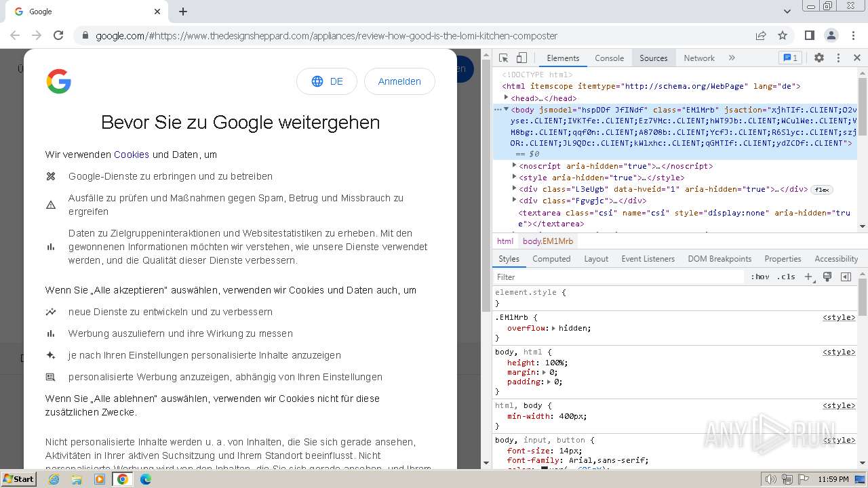Activate the inspect element picker icon
The width and height of the screenshot is (868, 488).
(x=503, y=58)
